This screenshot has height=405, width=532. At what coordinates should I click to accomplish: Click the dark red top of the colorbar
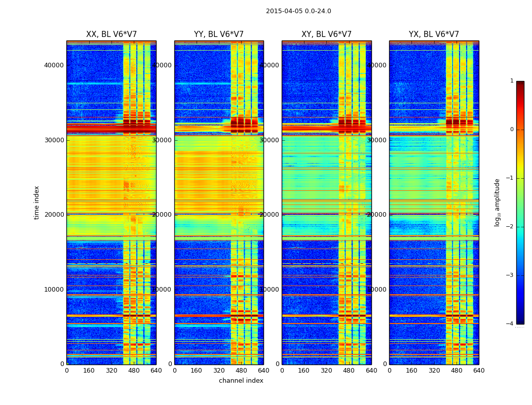click(520, 84)
